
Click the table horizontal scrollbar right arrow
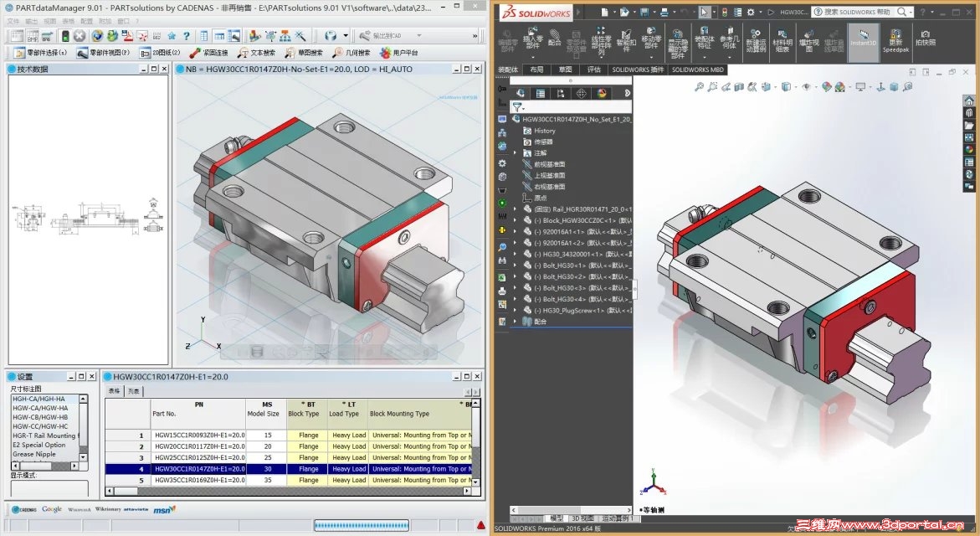[x=466, y=491]
